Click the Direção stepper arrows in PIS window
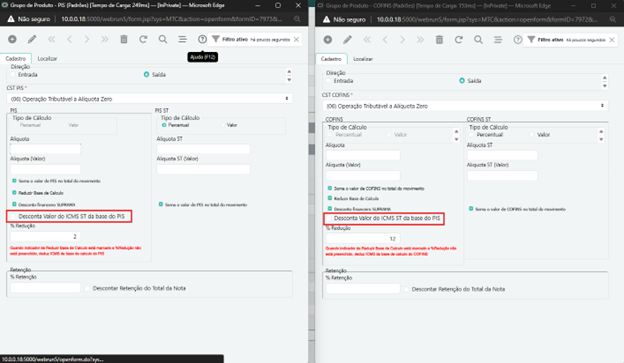The height and width of the screenshot is (363, 624). [289, 76]
